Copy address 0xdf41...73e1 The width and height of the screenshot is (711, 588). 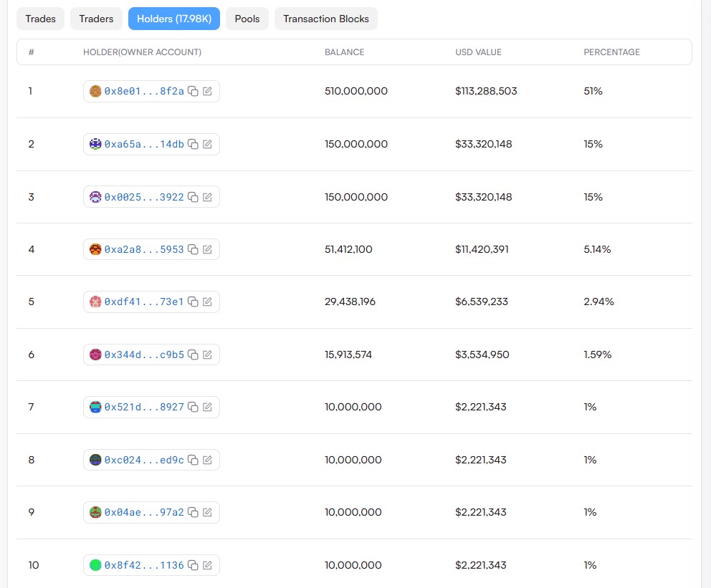pyautogui.click(x=193, y=302)
